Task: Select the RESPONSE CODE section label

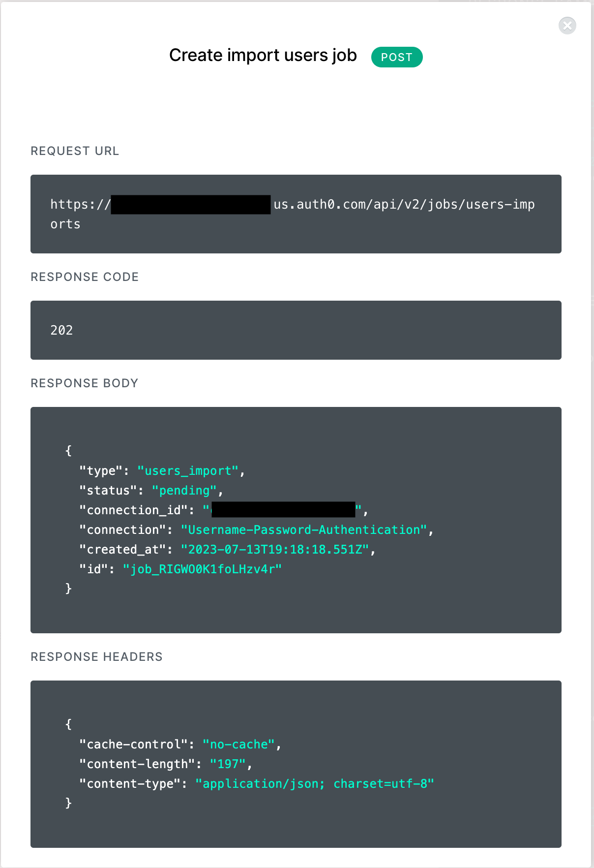Action: pyautogui.click(x=85, y=277)
